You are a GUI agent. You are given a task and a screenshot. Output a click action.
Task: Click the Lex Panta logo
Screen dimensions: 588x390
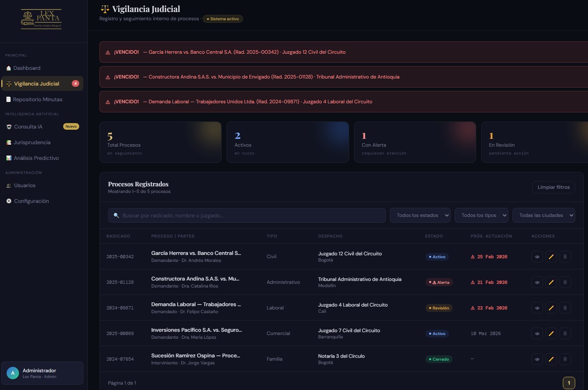[x=41, y=19]
